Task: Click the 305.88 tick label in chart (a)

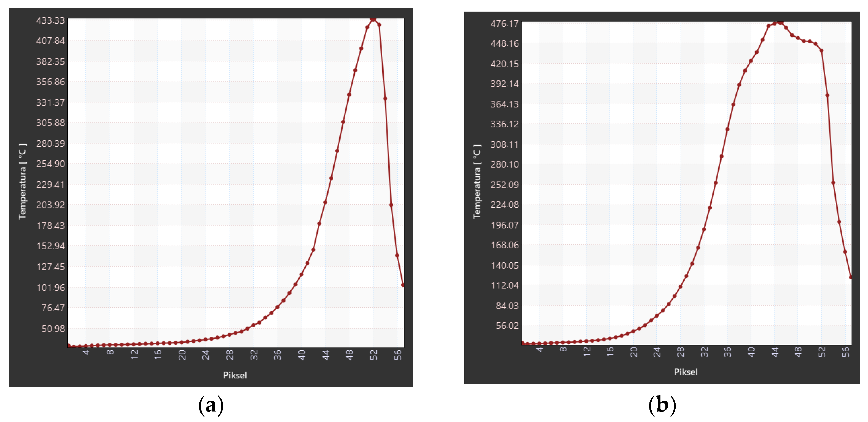Action: click(x=50, y=123)
